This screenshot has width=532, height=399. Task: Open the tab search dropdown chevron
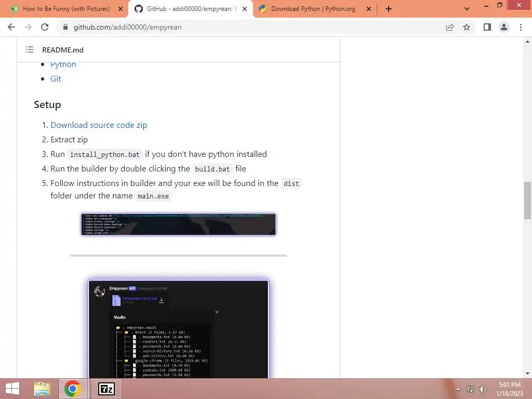click(x=467, y=9)
